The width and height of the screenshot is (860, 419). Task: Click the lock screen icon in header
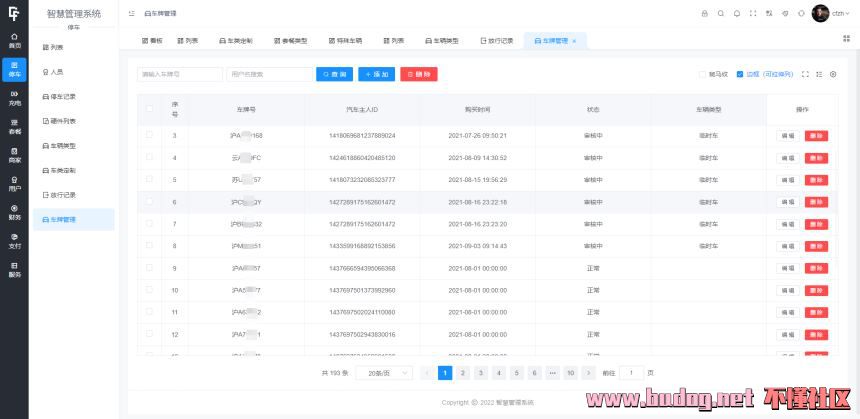point(704,13)
